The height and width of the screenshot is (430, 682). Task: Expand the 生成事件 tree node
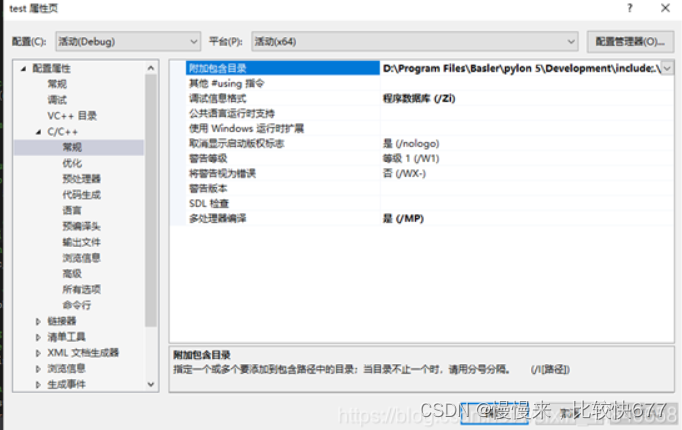coord(38,384)
